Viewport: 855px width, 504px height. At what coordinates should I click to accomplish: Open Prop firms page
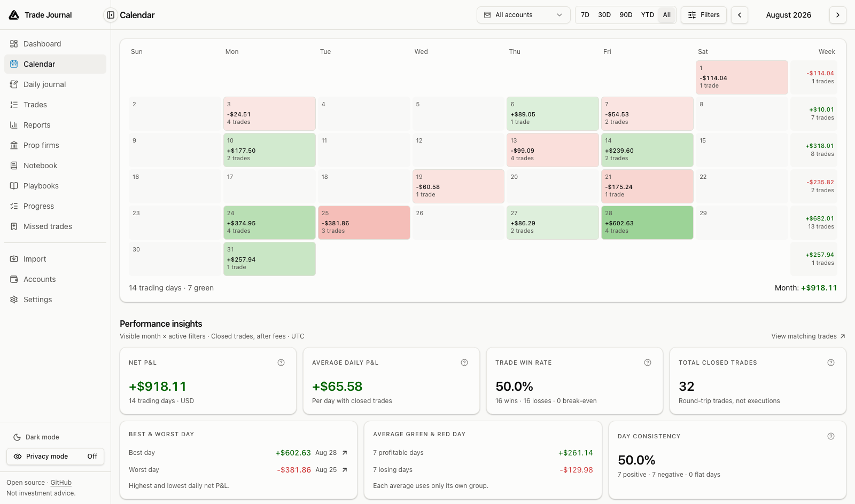tap(55, 145)
